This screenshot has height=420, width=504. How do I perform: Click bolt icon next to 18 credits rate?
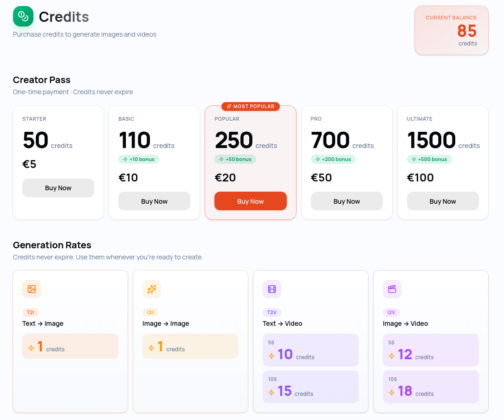click(392, 393)
